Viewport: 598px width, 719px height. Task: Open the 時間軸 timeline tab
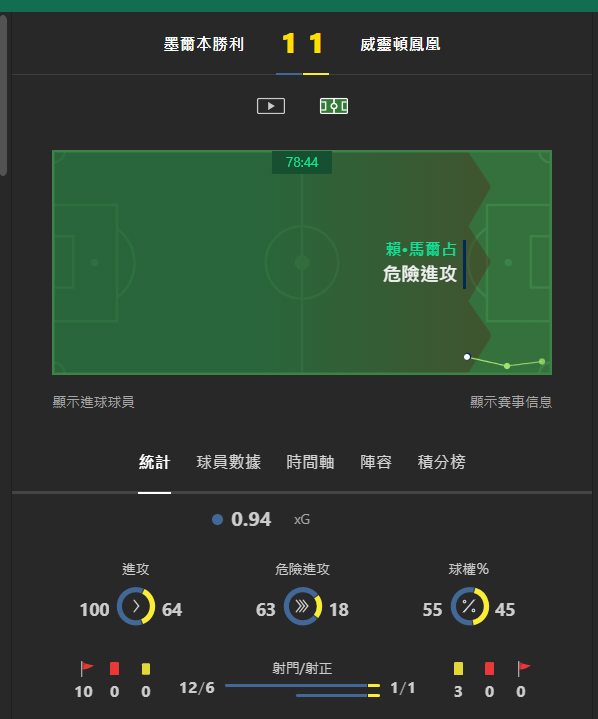[x=310, y=462]
